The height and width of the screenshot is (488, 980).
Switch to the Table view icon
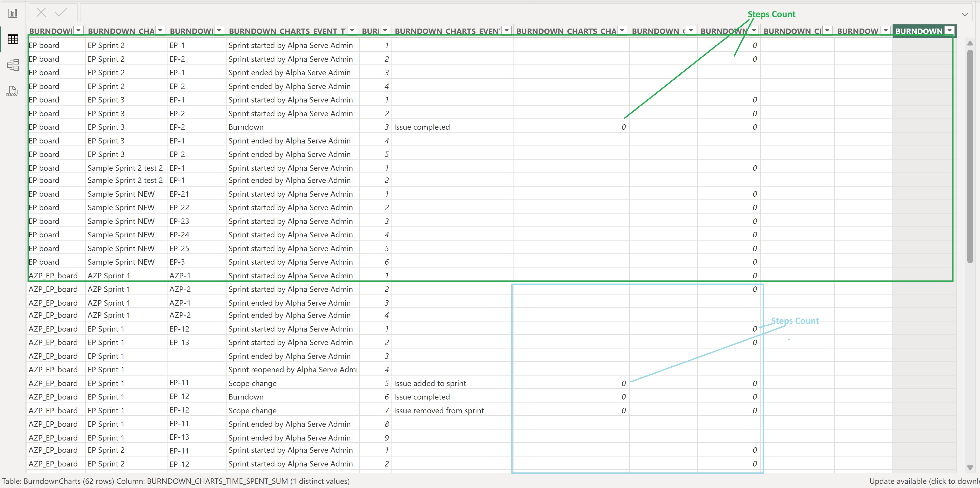tap(12, 39)
